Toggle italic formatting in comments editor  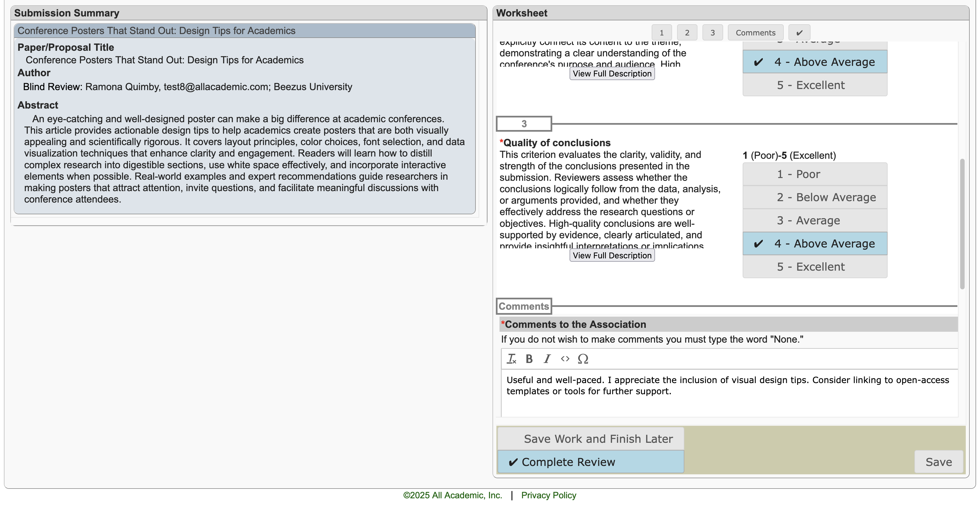tap(547, 359)
